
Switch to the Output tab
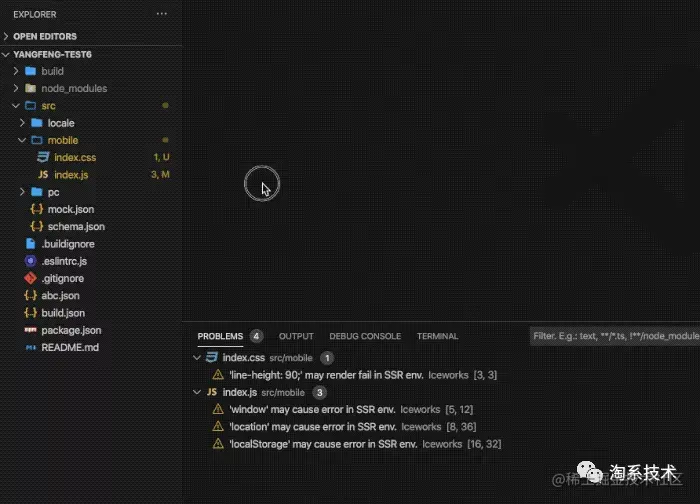pyautogui.click(x=296, y=336)
